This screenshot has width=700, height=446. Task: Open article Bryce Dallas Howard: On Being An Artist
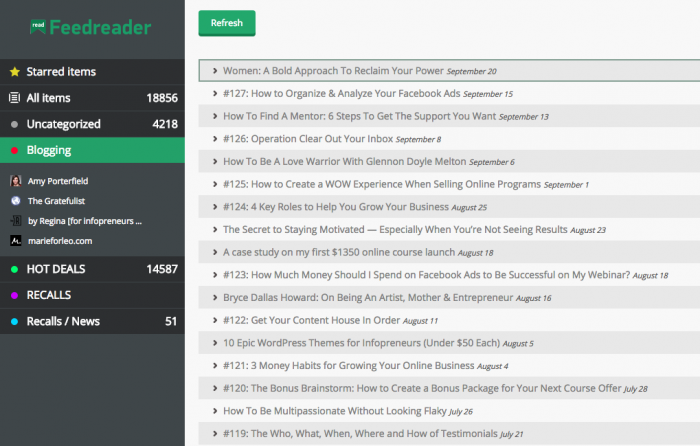368,297
